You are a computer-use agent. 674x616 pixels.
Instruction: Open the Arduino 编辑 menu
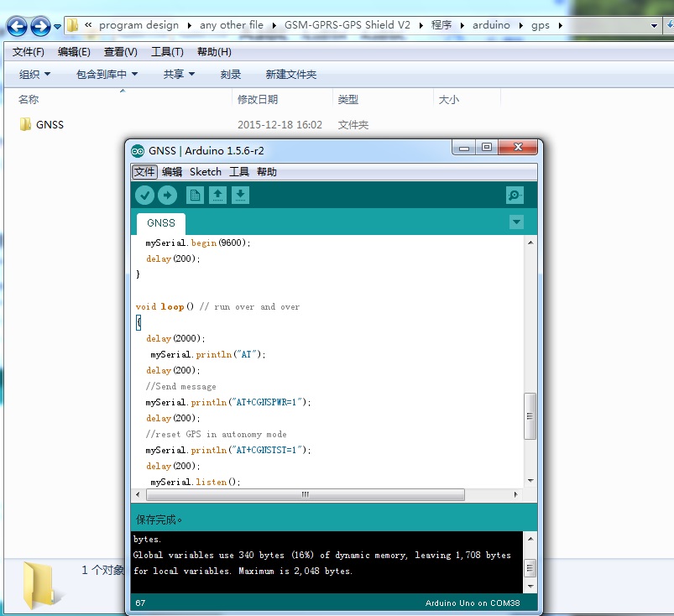(172, 172)
